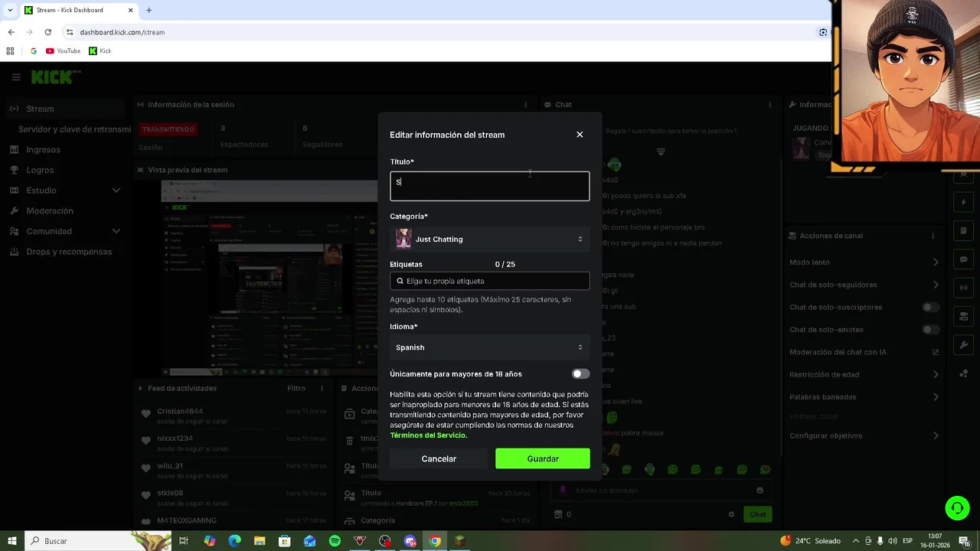Open the YouTube bookmark
The height and width of the screenshot is (551, 980).
[63, 51]
